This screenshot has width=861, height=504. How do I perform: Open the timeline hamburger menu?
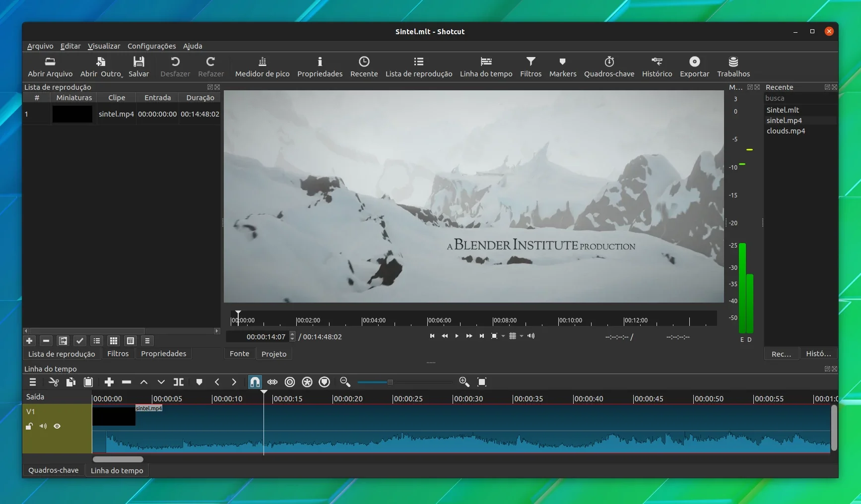click(33, 382)
